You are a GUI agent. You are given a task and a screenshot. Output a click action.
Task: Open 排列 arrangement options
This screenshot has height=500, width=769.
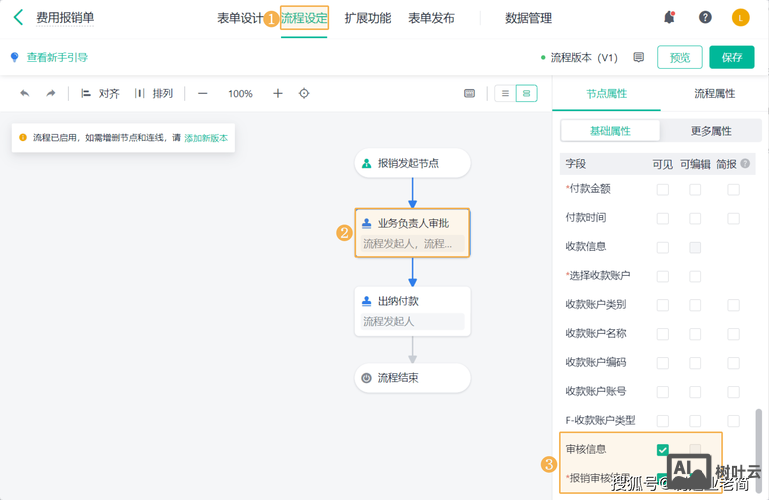coord(154,93)
